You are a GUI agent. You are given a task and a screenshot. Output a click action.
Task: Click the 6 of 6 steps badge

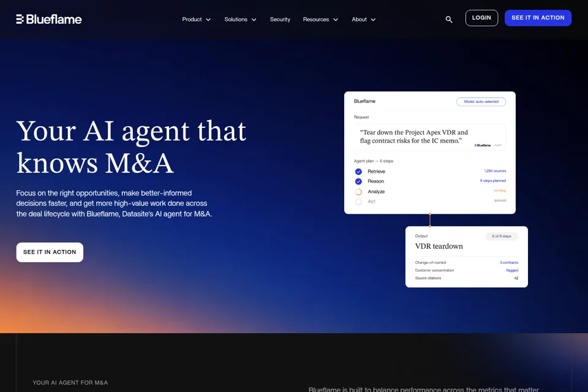click(x=502, y=236)
